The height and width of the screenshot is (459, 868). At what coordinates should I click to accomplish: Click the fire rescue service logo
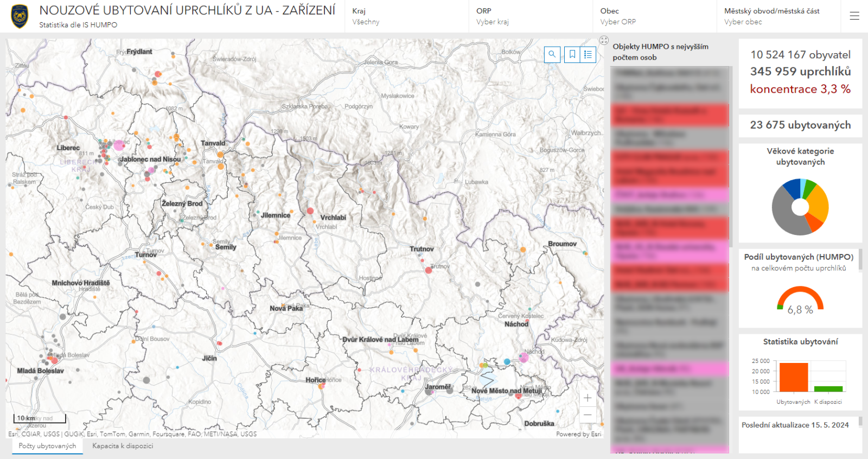pyautogui.click(x=20, y=16)
